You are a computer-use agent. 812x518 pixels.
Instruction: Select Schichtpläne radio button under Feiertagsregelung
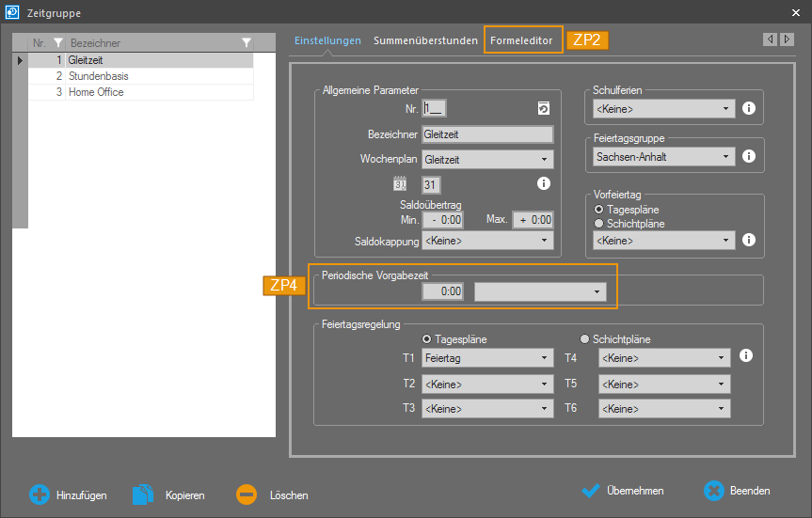pyautogui.click(x=585, y=339)
